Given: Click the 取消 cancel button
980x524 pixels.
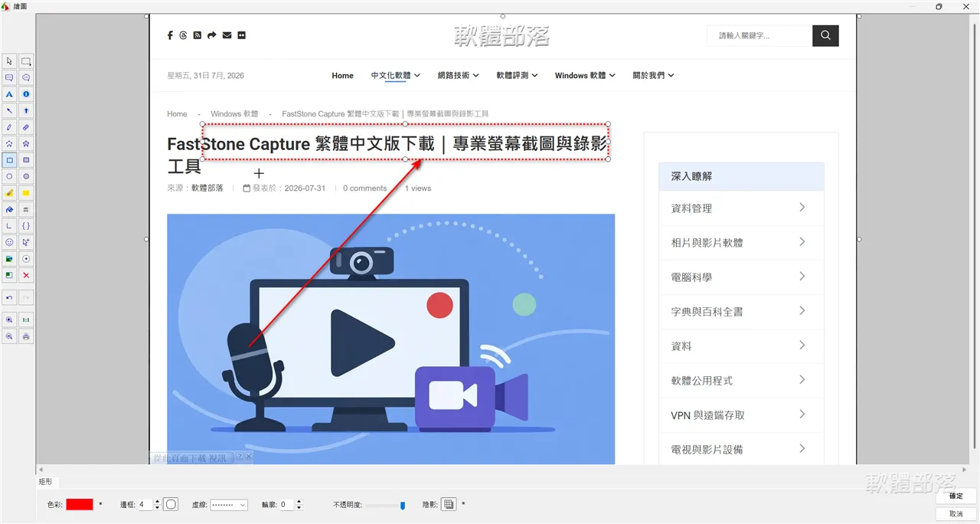Looking at the screenshot, I should tap(955, 514).
